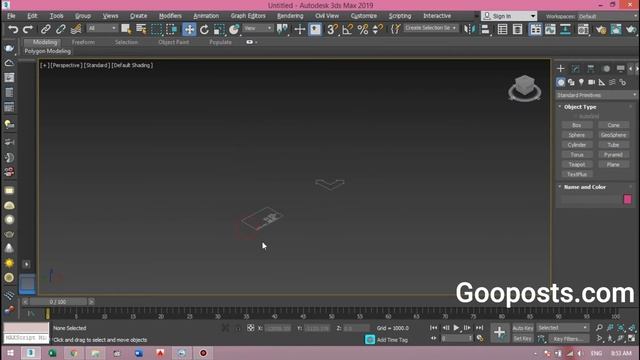This screenshot has width=640, height=360.
Task: Switch to the Lights creation category
Action: coord(581,82)
